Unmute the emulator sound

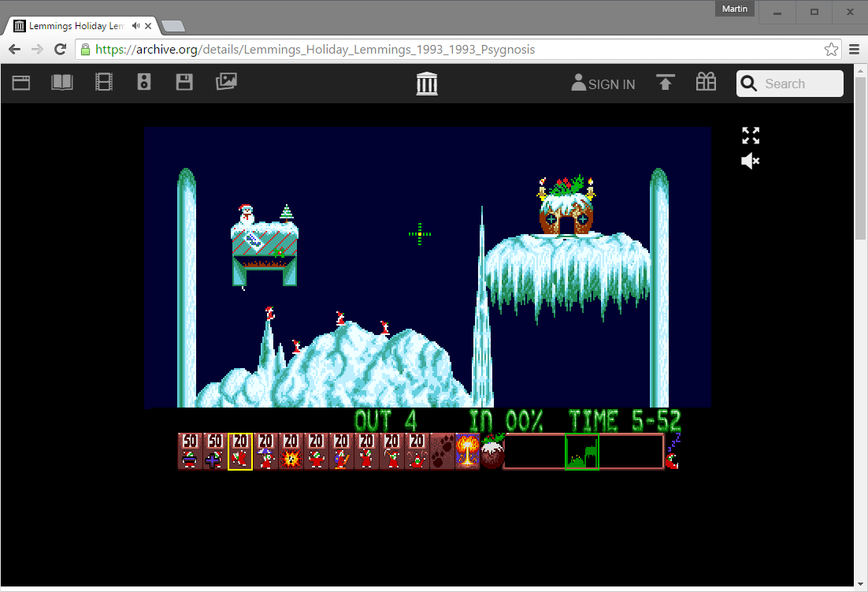pyautogui.click(x=751, y=161)
